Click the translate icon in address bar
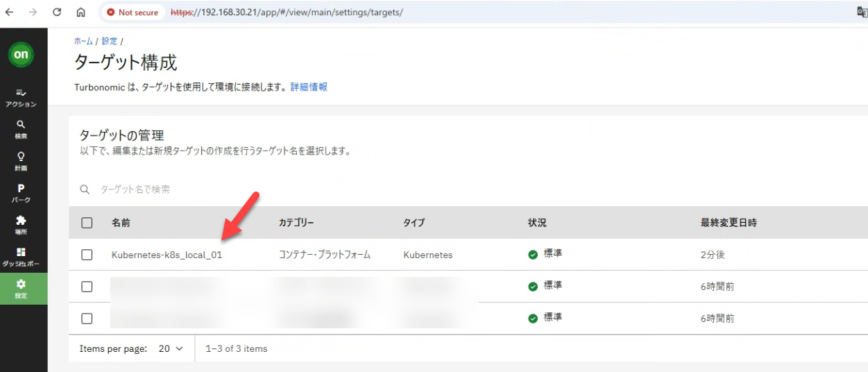 tap(862, 12)
